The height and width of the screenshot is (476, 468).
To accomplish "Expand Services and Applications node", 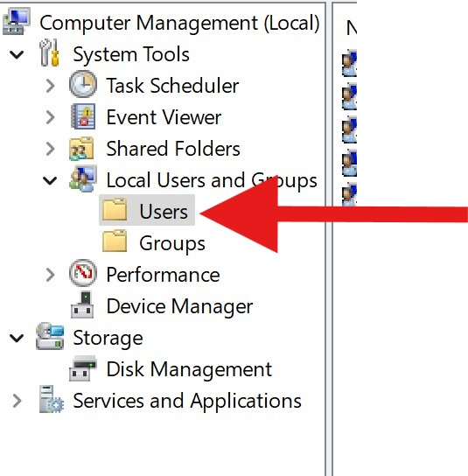I will pos(17,401).
